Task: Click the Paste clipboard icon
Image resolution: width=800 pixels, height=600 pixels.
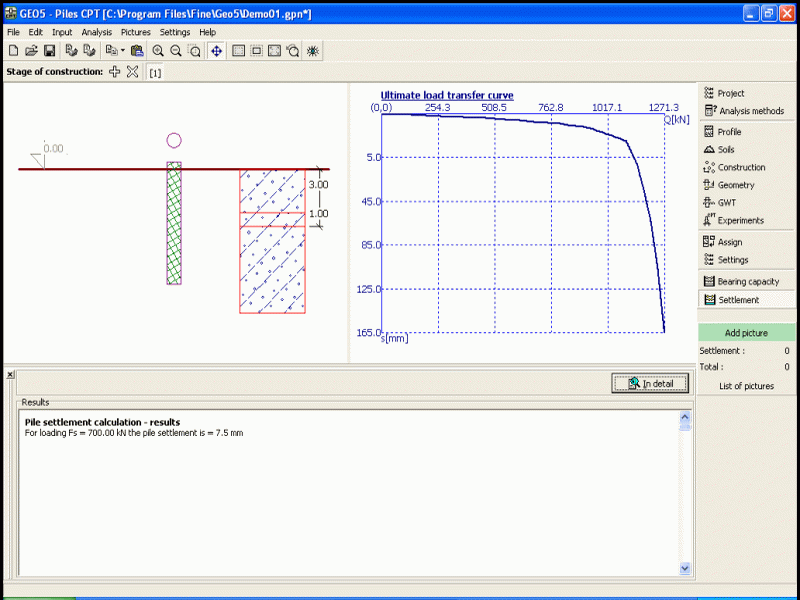Action: [139, 50]
